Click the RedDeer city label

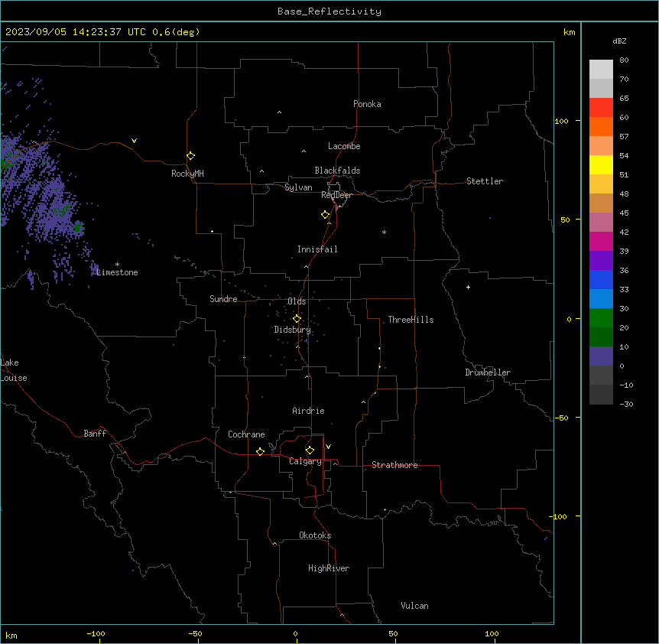336,195
